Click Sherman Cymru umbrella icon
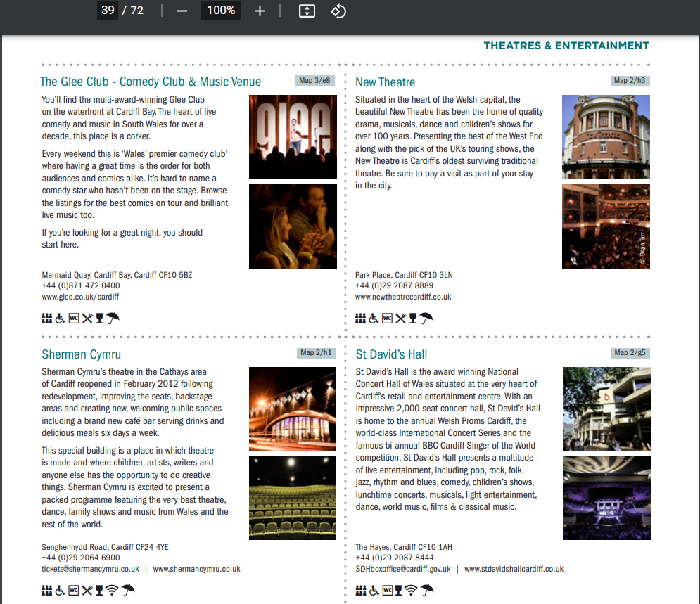This screenshot has height=604, width=700. click(x=128, y=590)
